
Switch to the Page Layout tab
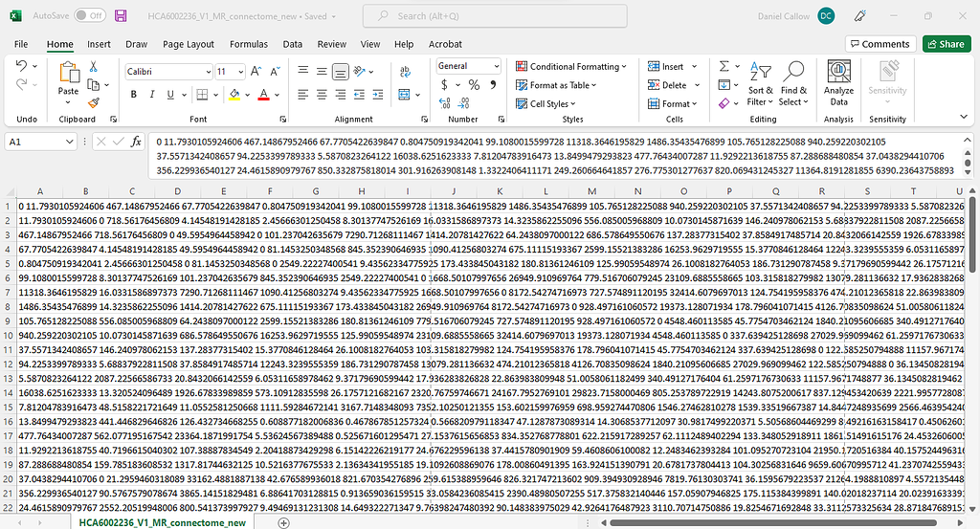[188, 44]
